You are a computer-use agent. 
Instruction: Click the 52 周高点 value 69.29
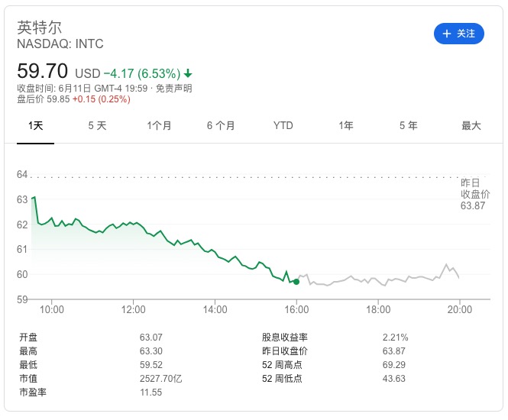[394, 365]
